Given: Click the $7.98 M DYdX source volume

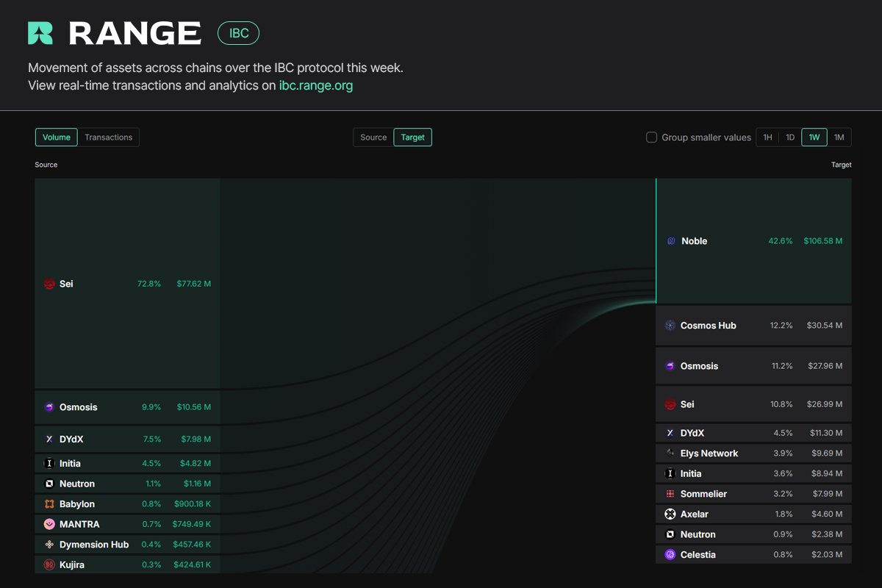Looking at the screenshot, I should pyautogui.click(x=196, y=439).
